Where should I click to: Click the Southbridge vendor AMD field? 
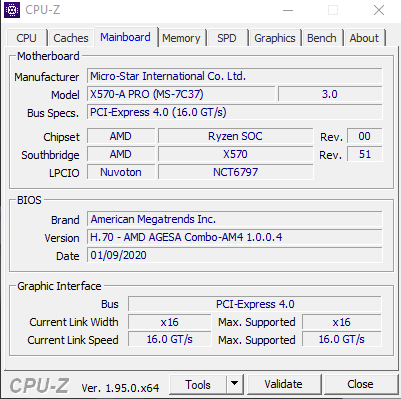[x=121, y=154]
